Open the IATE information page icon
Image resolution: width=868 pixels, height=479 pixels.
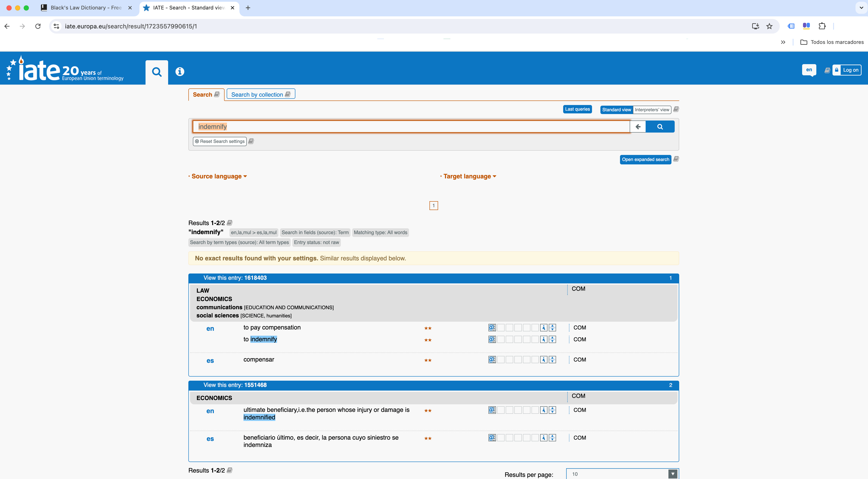coord(180,71)
